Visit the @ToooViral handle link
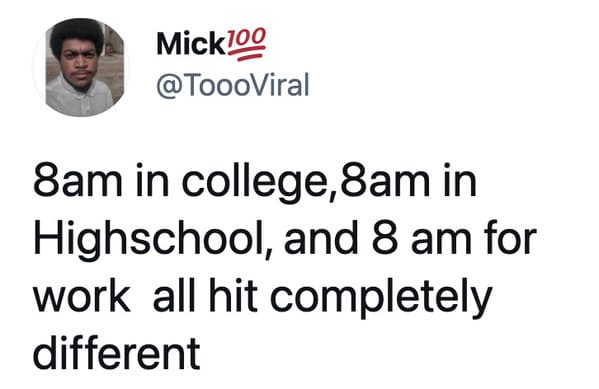Screen dimensions: 599x389 click(233, 85)
